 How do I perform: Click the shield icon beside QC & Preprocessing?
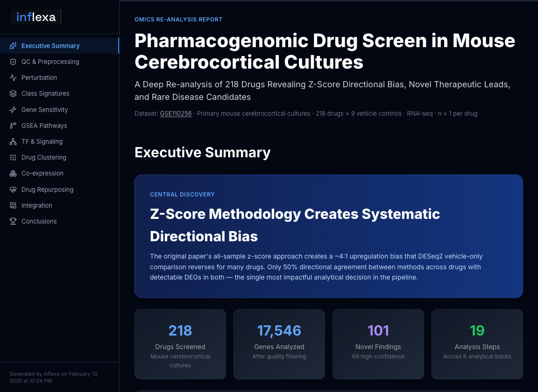point(13,62)
